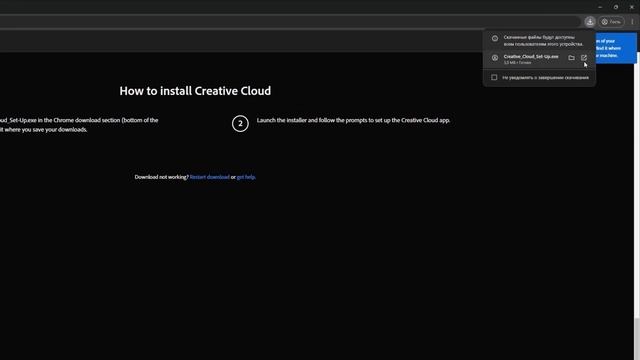Click the blue tooltip banner under the toolbar
This screenshot has width=640, height=360.
click(616, 48)
